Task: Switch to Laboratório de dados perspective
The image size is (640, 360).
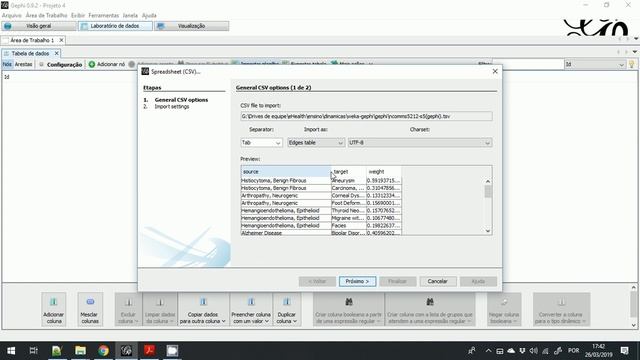Action: click(x=116, y=26)
